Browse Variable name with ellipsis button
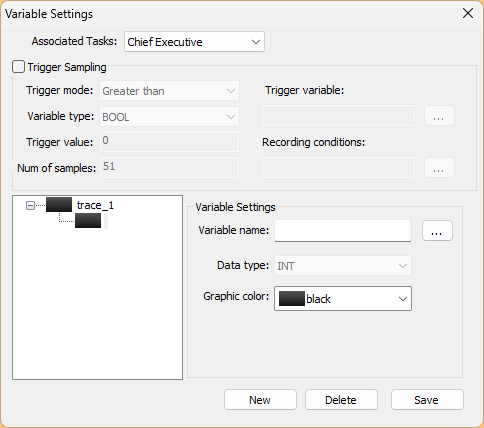The height and width of the screenshot is (428, 484). click(437, 231)
